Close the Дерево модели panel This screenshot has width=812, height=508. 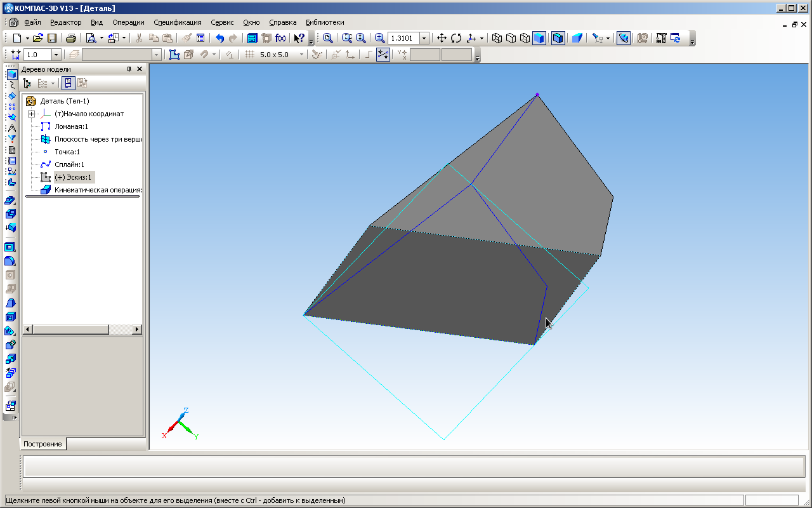[140, 69]
